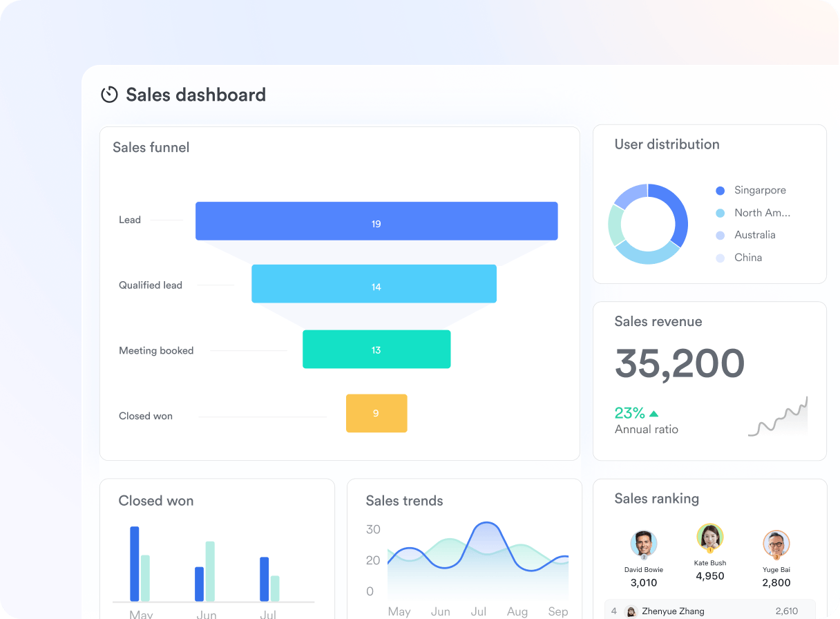Click the revenue sparkline chart
Screen dimensions: 840x619
point(778,417)
